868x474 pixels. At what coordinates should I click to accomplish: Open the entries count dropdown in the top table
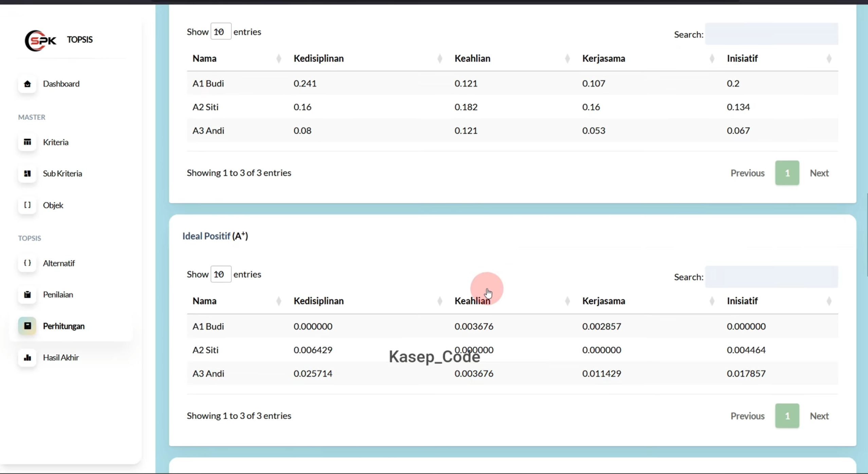221,32
